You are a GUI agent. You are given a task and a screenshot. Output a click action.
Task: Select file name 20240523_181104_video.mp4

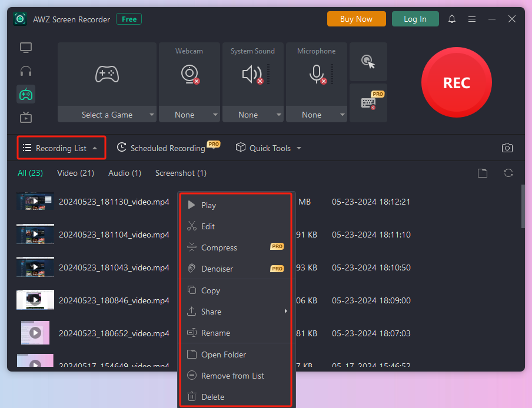click(114, 235)
